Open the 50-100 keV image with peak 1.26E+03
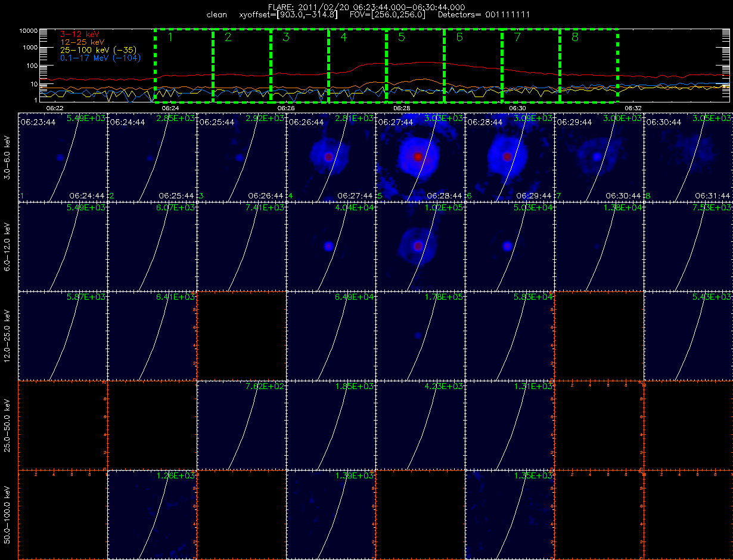This screenshot has width=733, height=560. coord(152,514)
